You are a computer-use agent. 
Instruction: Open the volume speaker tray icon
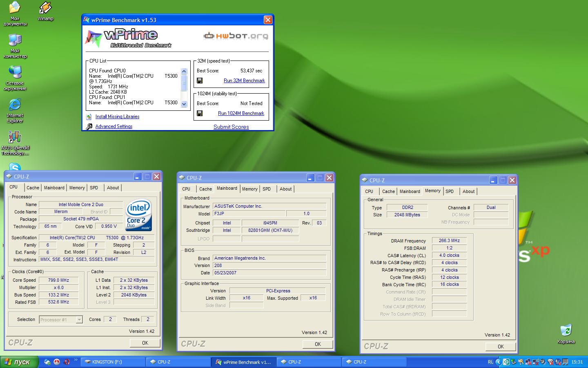click(543, 362)
